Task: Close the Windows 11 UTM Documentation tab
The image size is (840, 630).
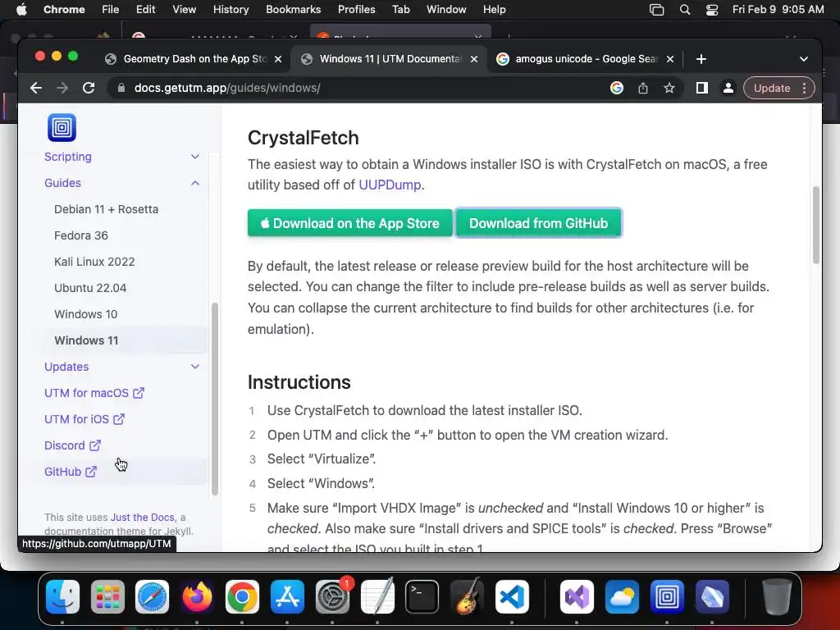Action: (474, 59)
